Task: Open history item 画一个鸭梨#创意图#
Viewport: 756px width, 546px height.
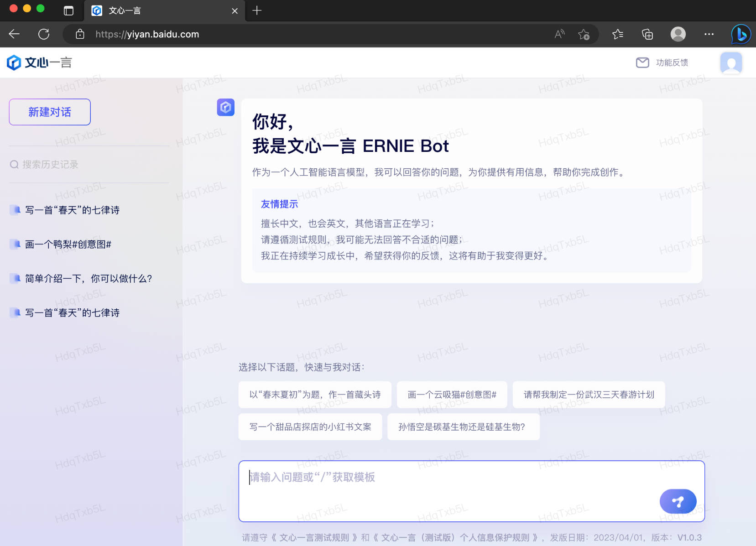Action: 68,244
